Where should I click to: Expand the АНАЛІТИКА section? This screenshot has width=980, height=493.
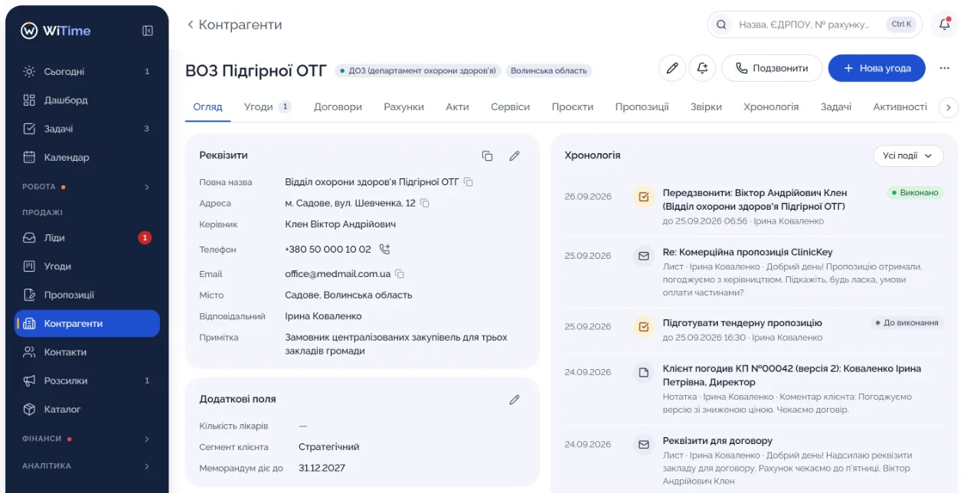click(x=87, y=465)
